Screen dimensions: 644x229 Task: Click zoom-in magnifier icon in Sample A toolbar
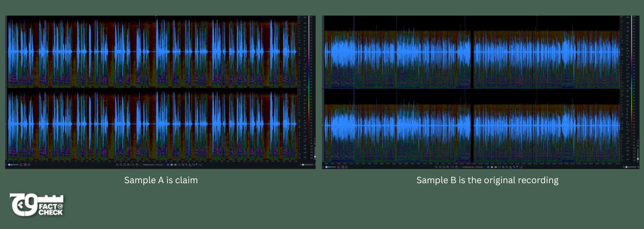coord(117,165)
